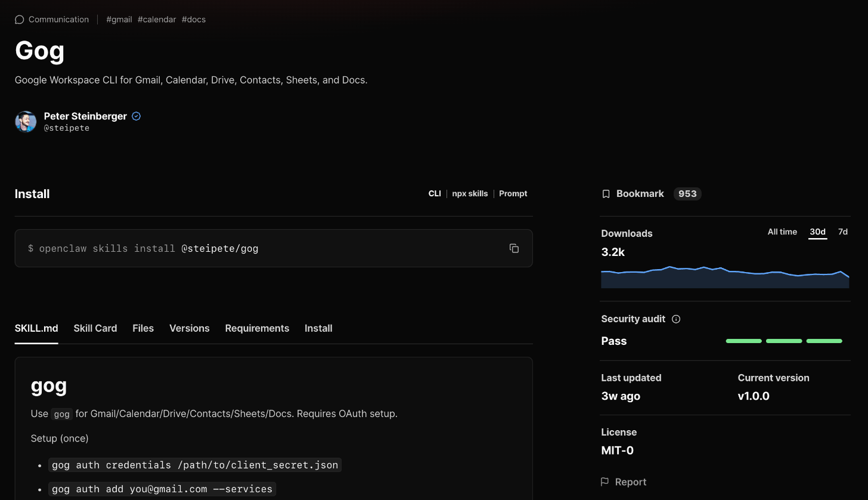Screen dimensions: 868x500
Task: Open the Files tab
Action: (143, 329)
